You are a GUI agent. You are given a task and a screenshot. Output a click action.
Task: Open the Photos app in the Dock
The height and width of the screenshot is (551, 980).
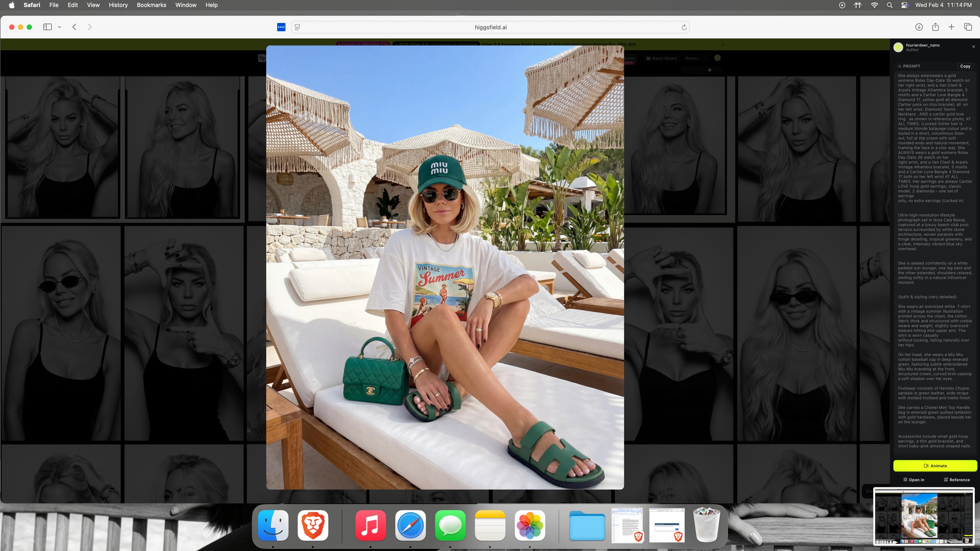click(x=530, y=525)
